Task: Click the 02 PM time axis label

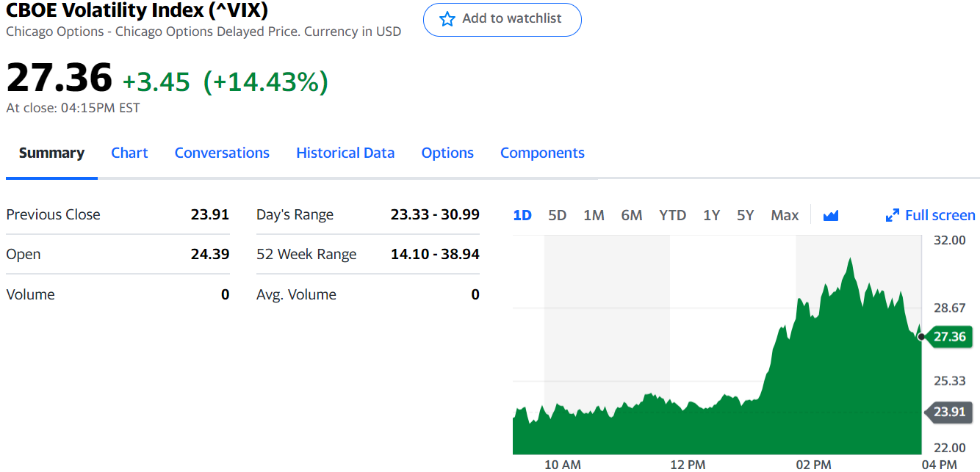Action: pyautogui.click(x=813, y=465)
